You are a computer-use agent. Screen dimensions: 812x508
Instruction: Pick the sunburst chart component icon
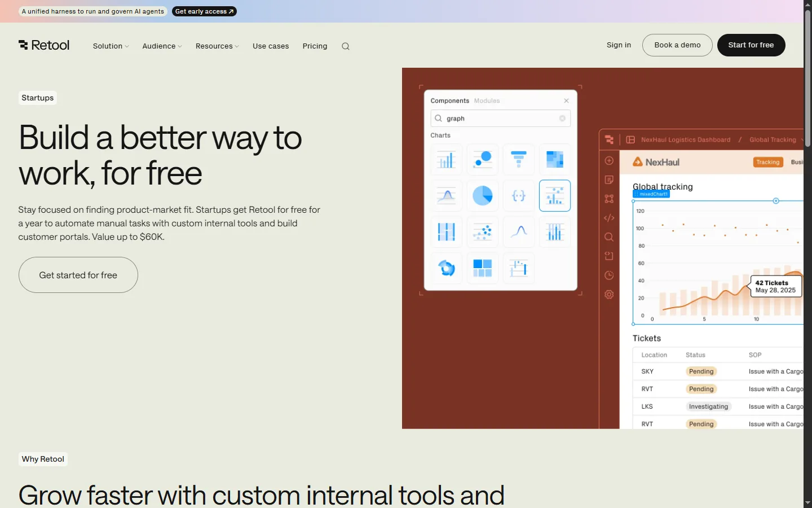[x=446, y=268]
